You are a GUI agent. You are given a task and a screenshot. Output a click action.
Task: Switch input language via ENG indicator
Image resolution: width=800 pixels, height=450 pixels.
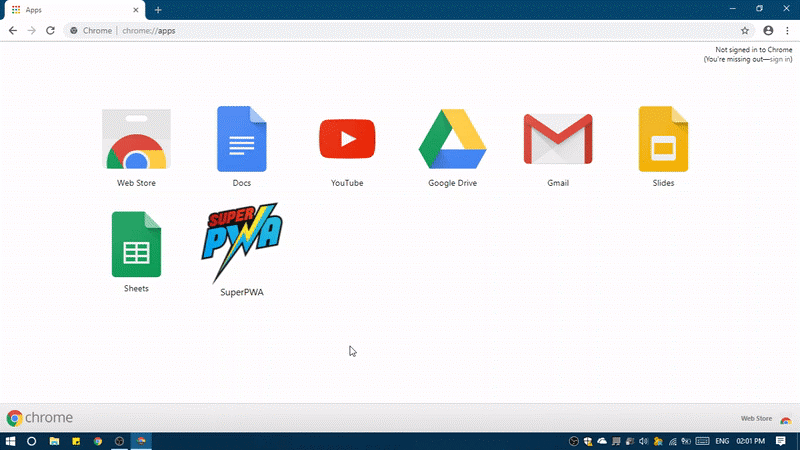coord(722,441)
